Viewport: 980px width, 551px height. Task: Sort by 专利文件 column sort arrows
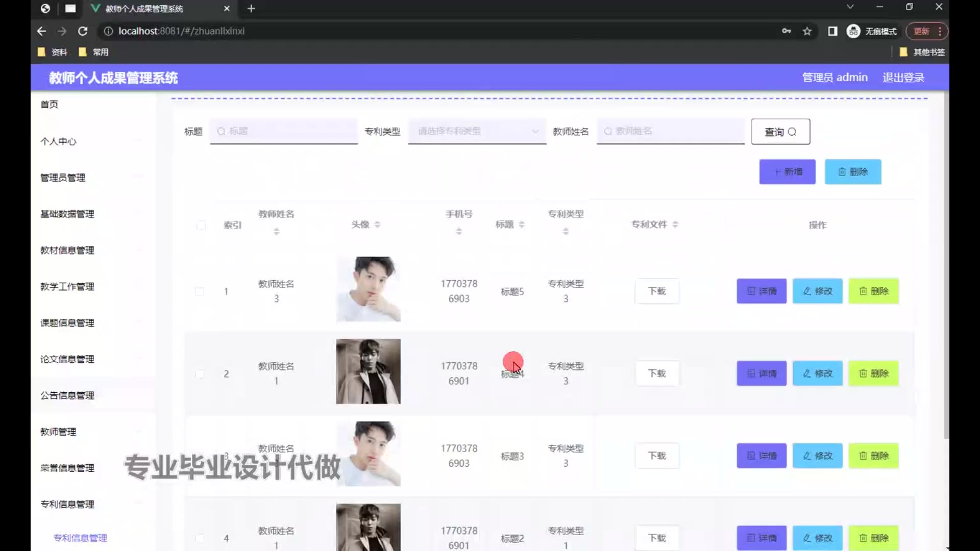point(675,224)
